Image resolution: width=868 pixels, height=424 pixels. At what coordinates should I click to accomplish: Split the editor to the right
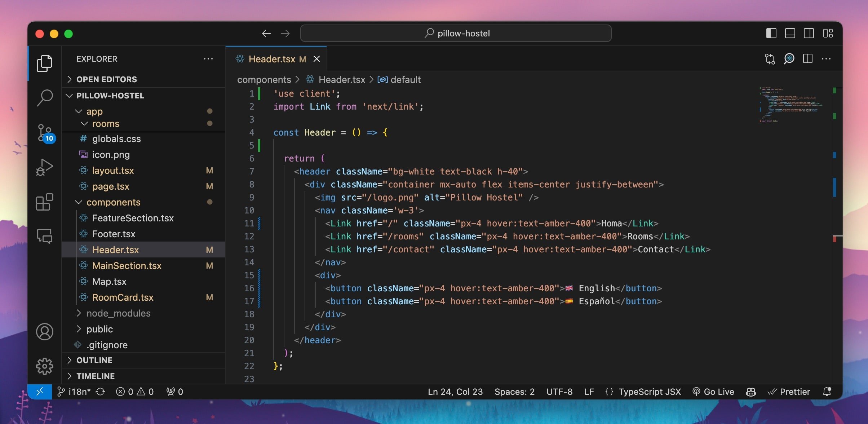tap(808, 59)
